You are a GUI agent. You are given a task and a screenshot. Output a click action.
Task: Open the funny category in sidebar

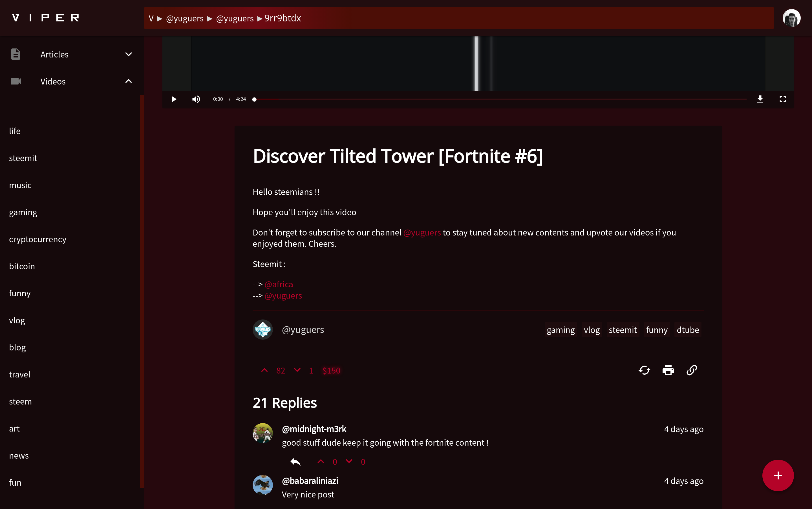20,294
